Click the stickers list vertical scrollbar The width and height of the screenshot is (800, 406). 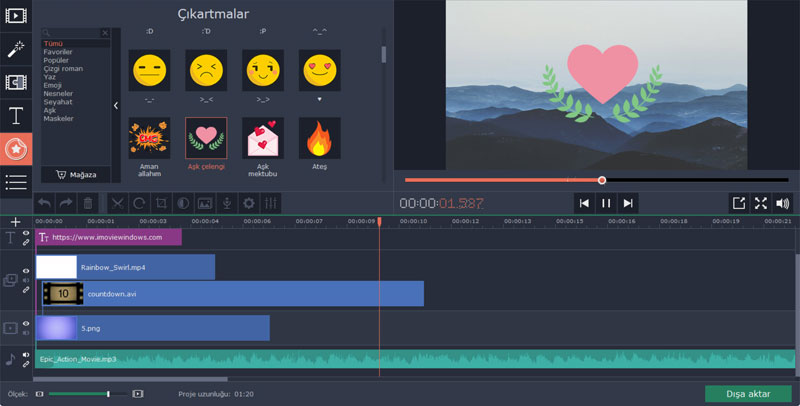point(384,55)
